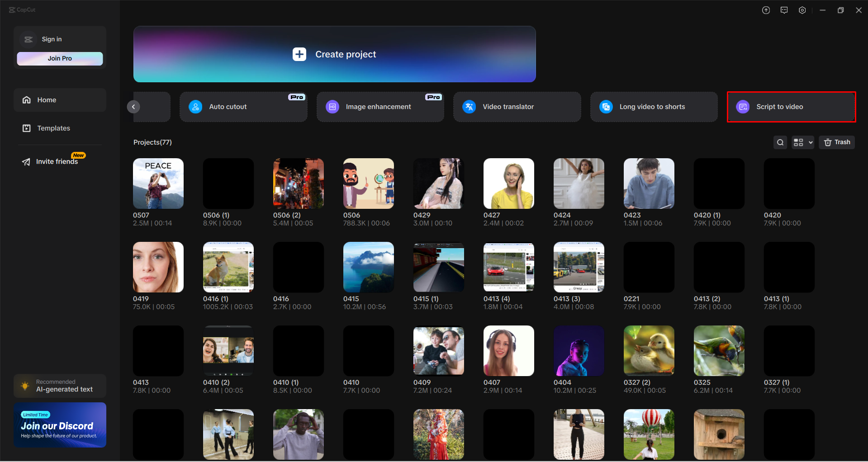Collapse the features carousel with the left chevron
Screen dimensions: 868x462
click(133, 107)
